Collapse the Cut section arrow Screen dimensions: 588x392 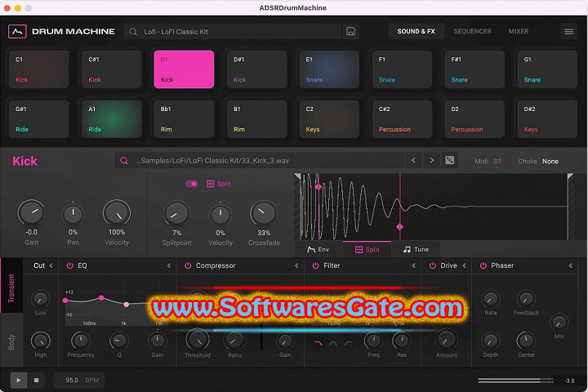click(x=51, y=265)
